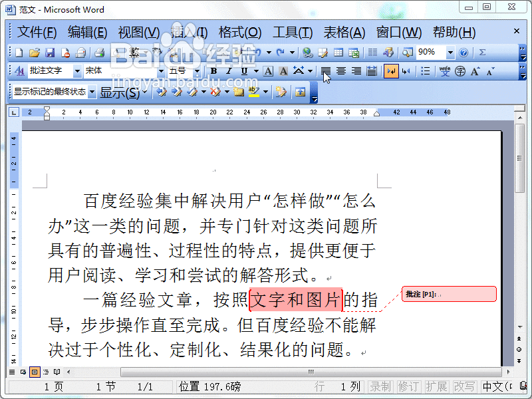
Task: Expand the 显示标记的最终状态 dropdown
Action: coord(92,93)
